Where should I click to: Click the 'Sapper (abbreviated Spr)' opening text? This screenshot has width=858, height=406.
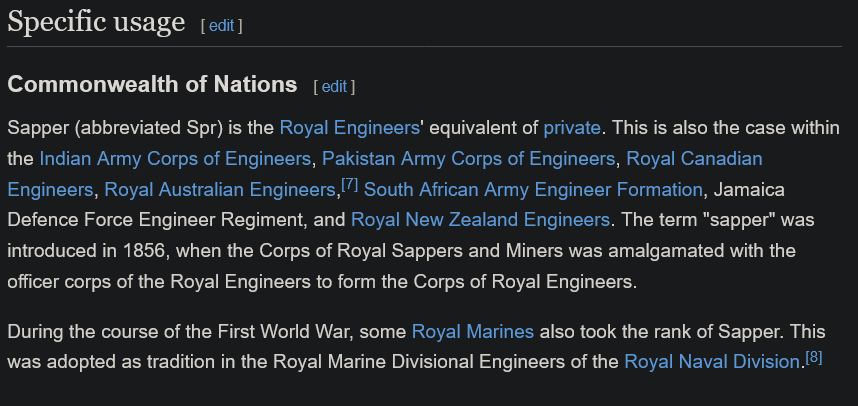[x=99, y=128]
